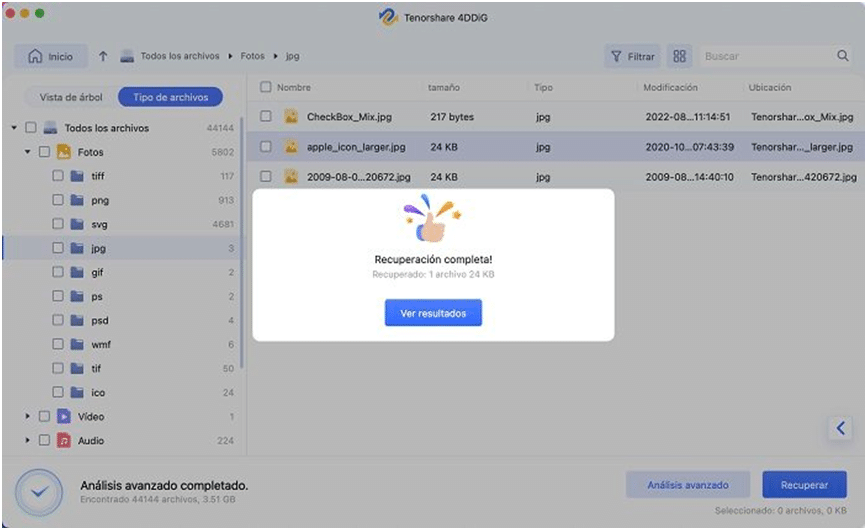This screenshot has height=530, width=867.
Task: Go to Inicio home screen
Action: pyautogui.click(x=51, y=56)
